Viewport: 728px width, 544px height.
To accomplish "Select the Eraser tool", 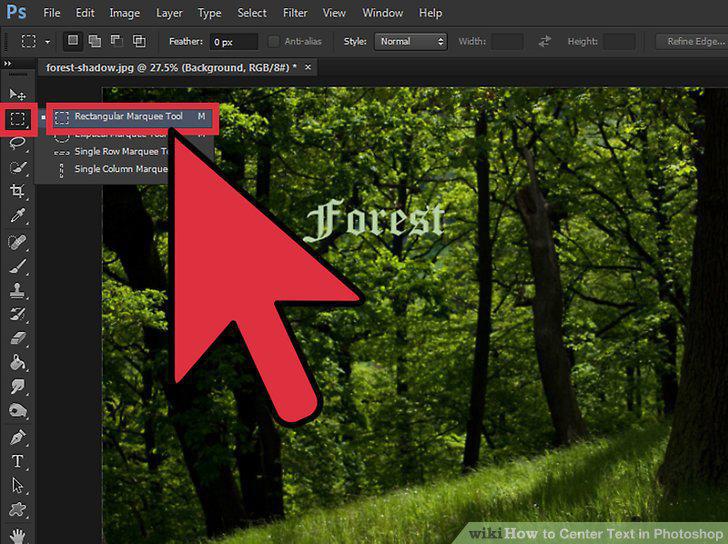I will pyautogui.click(x=18, y=338).
